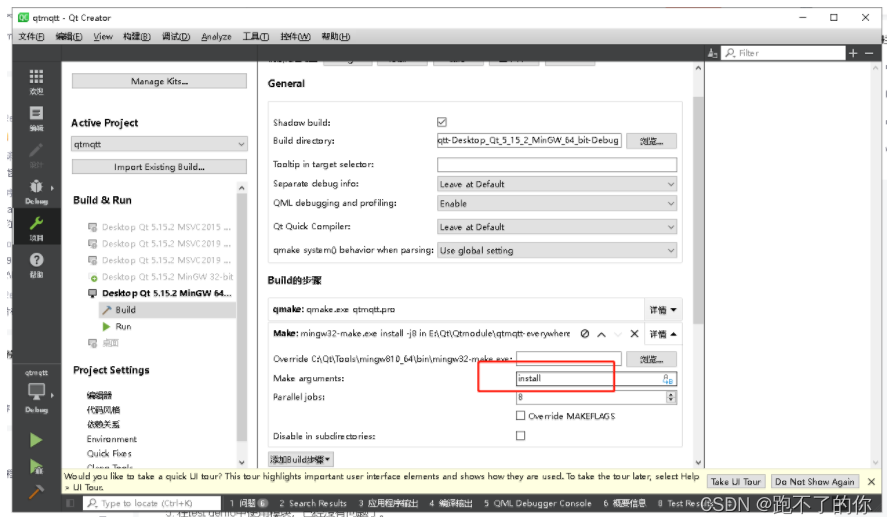Click the Filter field in issues pane
The image size is (888, 524).
[x=784, y=53]
